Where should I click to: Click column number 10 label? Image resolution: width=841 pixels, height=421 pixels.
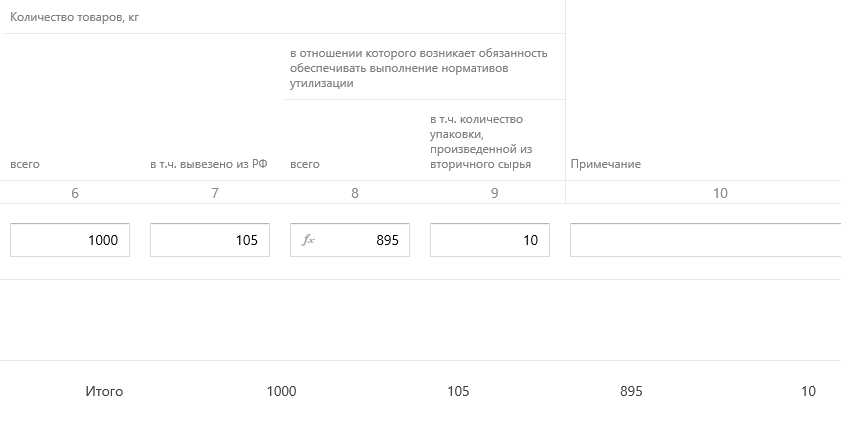[720, 193]
